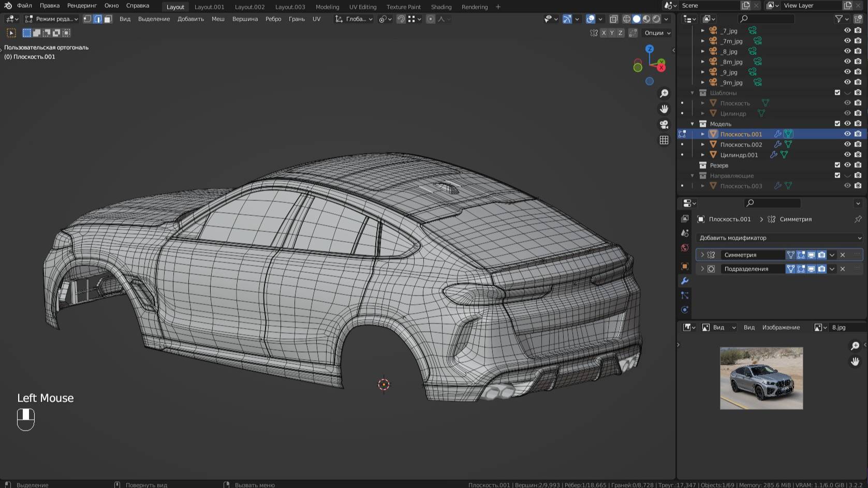Open the Меш menu
The image size is (868, 488).
click(217, 19)
